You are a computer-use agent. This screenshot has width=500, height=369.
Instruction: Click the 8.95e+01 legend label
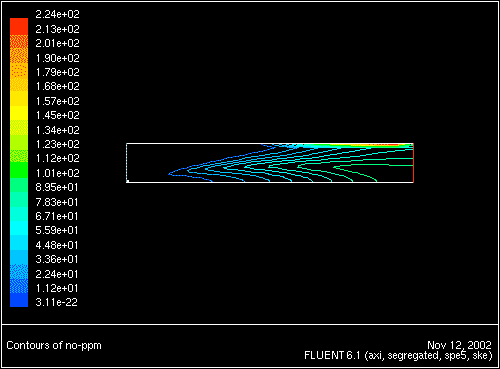[57, 187]
